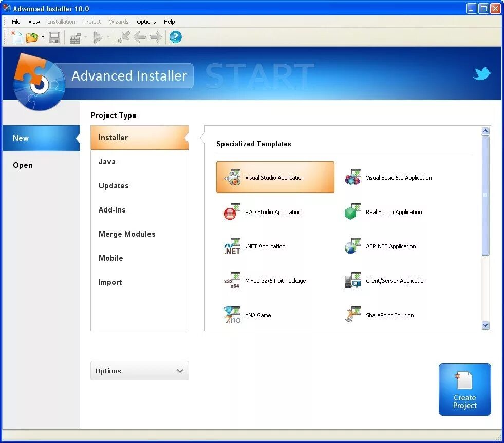The height and width of the screenshot is (443, 504).
Task: Click the New project toolbar icon
Action: coord(17,37)
